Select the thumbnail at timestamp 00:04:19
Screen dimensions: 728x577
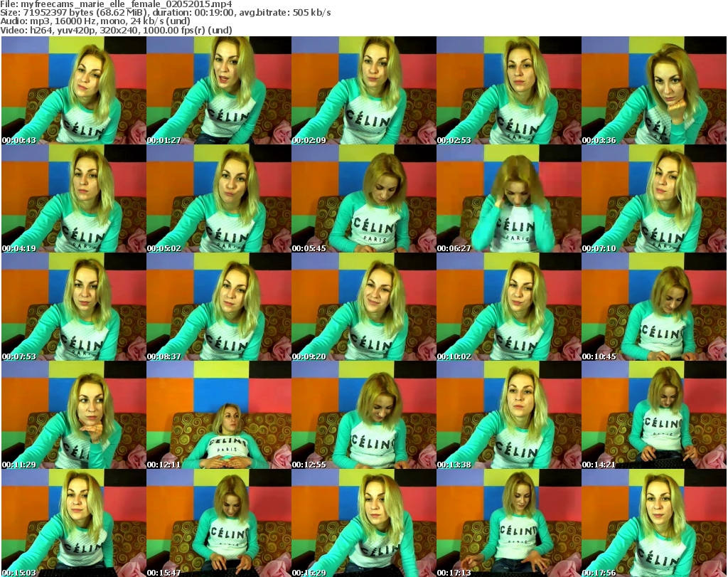click(74, 198)
